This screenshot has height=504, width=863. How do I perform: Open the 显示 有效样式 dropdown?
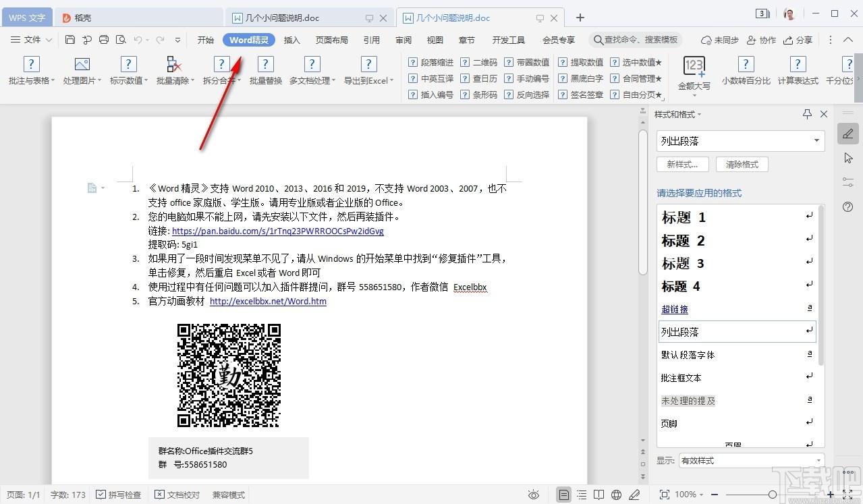point(752,461)
